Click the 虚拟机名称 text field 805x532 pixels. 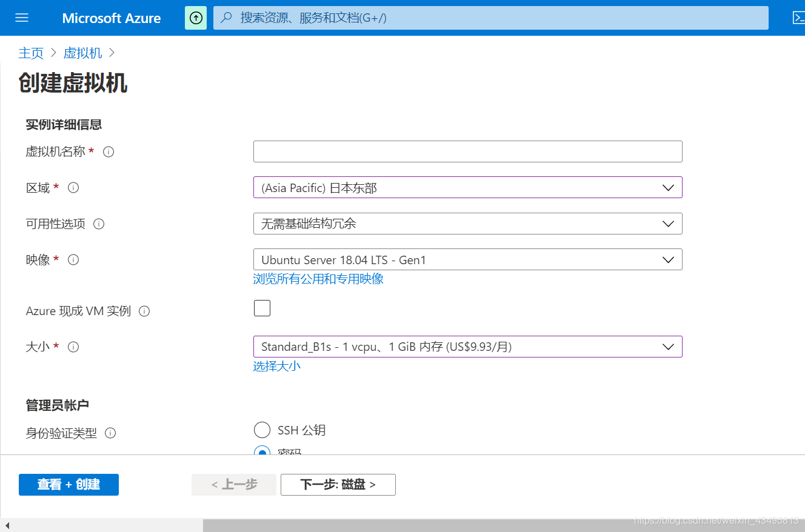point(468,151)
